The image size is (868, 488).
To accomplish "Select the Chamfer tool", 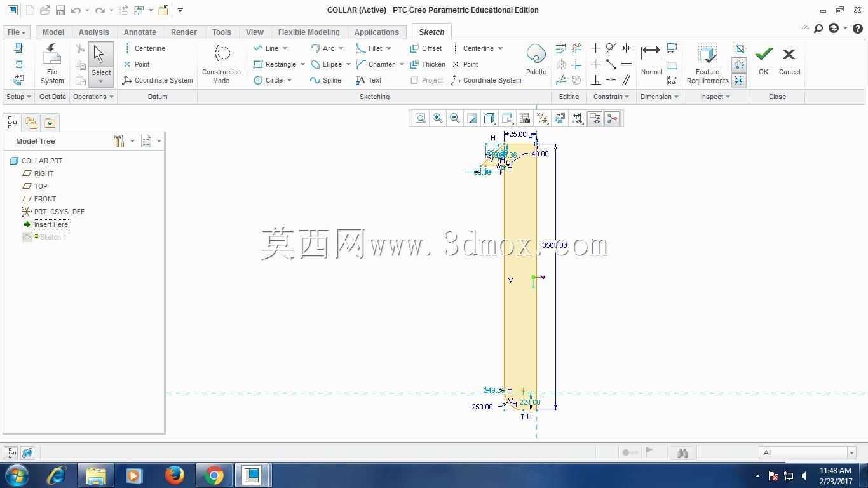I will 376,64.
